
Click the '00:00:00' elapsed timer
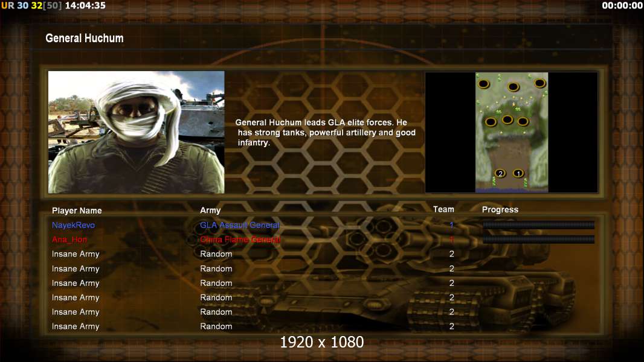(622, 6)
